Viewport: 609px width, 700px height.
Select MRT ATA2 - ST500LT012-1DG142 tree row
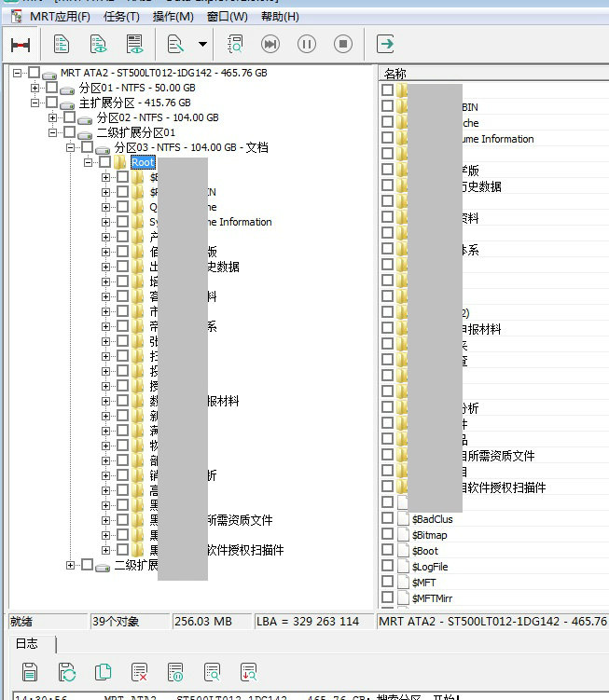coord(163,73)
